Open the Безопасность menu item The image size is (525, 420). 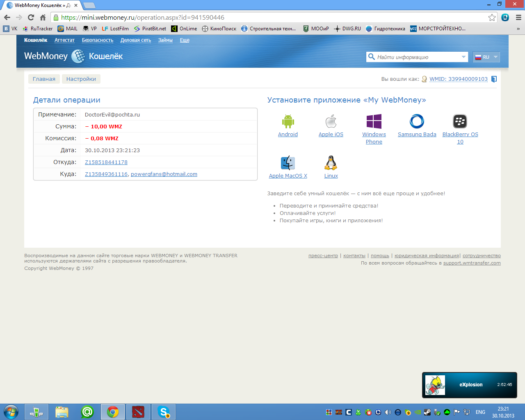point(98,40)
